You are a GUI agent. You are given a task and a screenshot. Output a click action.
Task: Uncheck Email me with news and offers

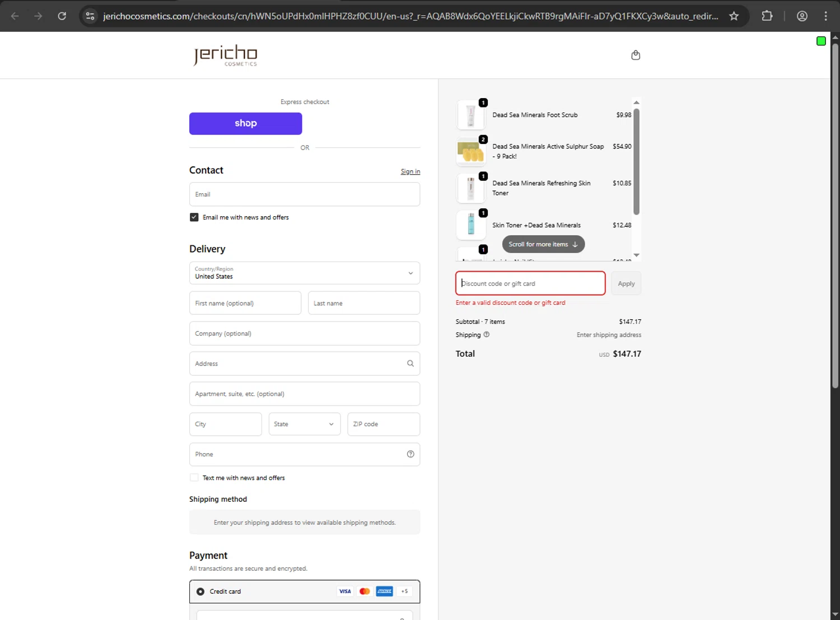pyautogui.click(x=194, y=217)
